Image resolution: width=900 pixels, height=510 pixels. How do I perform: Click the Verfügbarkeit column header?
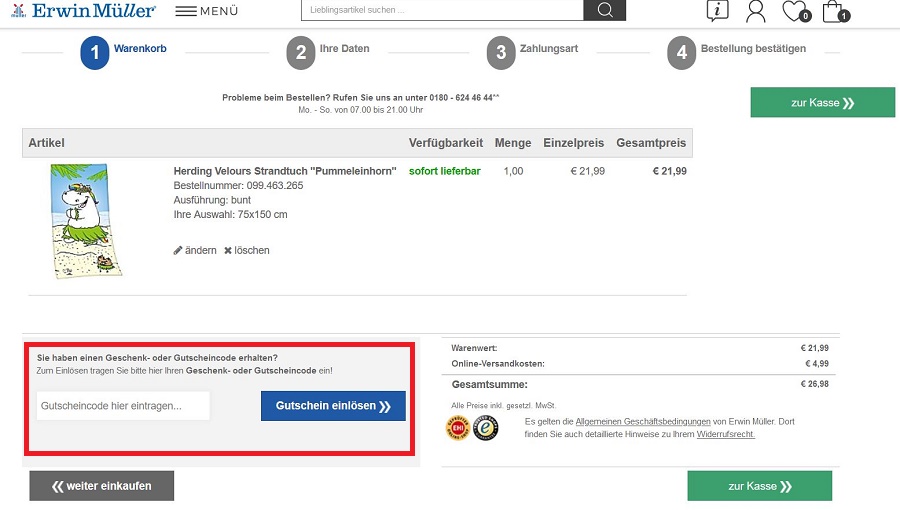coord(446,143)
